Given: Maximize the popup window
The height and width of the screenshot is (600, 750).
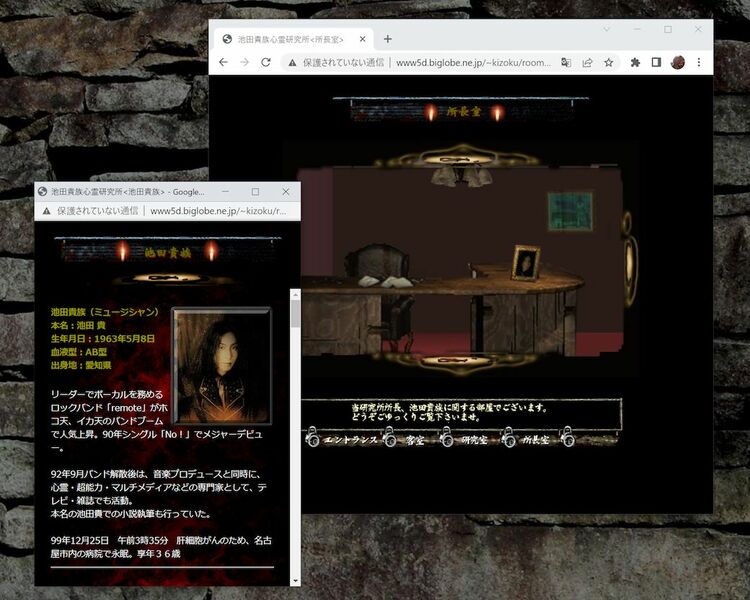Looking at the screenshot, I should tap(255, 192).
